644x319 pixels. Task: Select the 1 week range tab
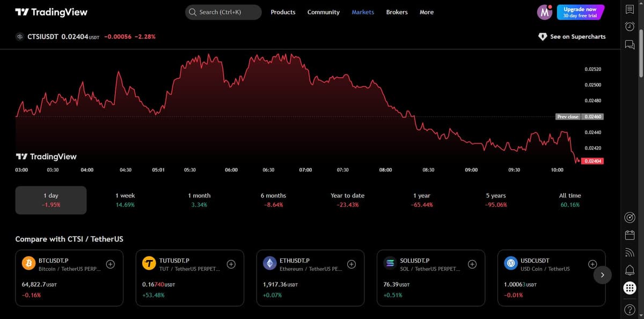[125, 200]
